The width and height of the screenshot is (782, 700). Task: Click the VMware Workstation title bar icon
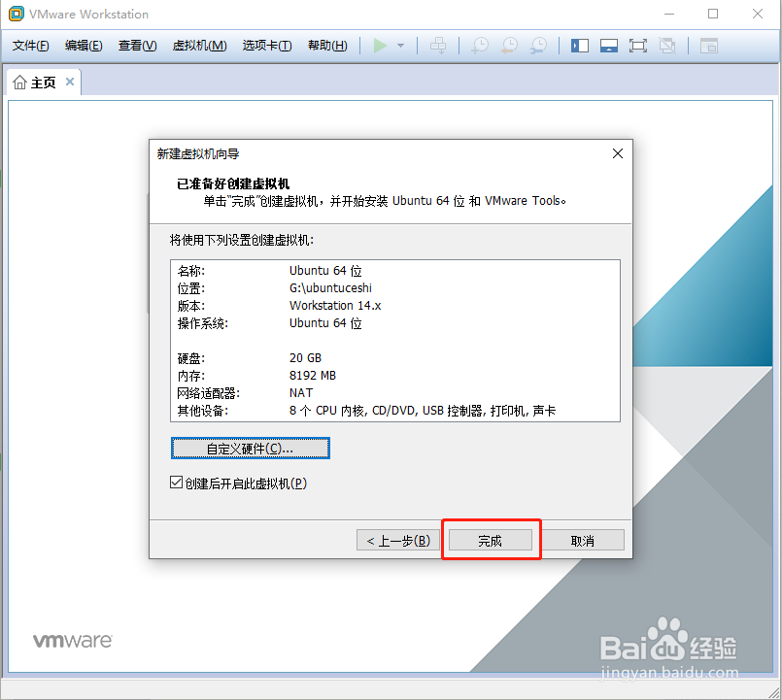[x=17, y=14]
